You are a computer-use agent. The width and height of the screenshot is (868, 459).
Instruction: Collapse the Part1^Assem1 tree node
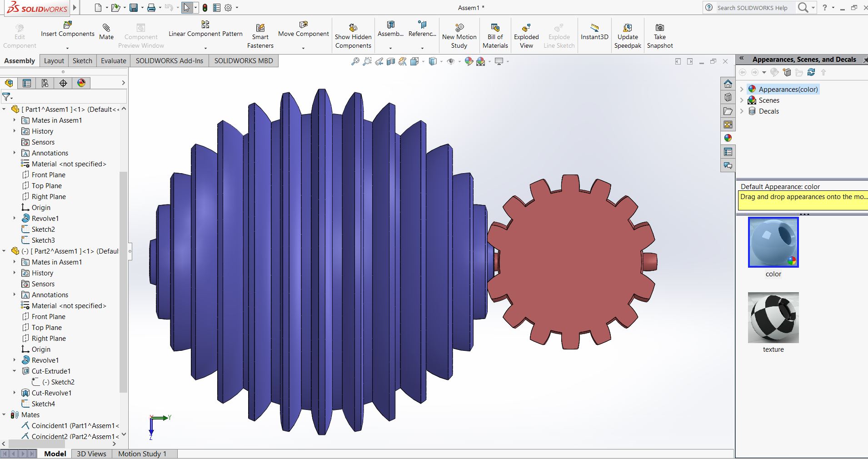pyautogui.click(x=4, y=109)
